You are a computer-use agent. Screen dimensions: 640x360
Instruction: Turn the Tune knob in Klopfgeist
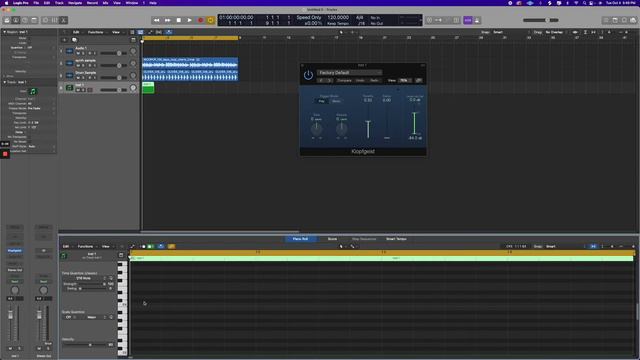point(316,129)
